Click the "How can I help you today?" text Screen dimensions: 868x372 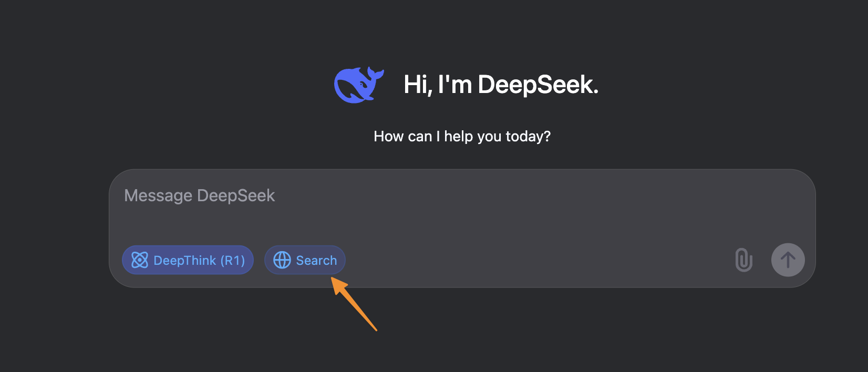pyautogui.click(x=462, y=137)
